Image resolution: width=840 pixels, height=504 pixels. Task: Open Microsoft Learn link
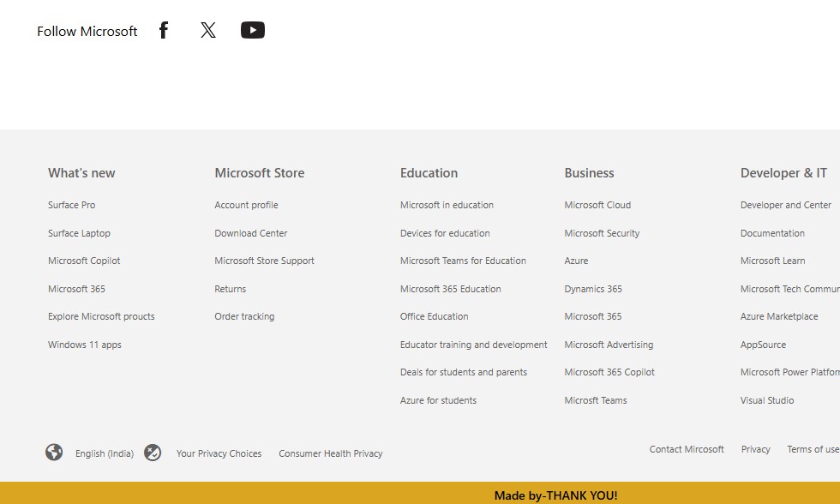pos(772,261)
